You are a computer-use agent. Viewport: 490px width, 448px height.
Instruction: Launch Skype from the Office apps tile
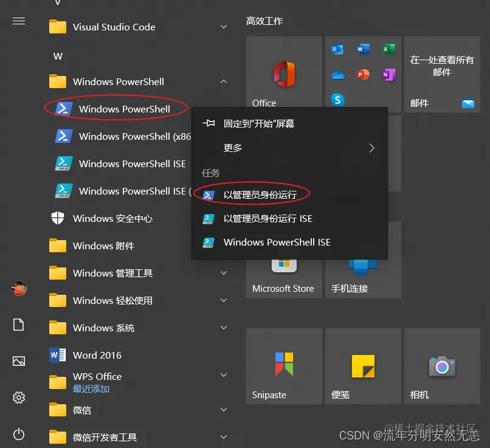[x=337, y=100]
